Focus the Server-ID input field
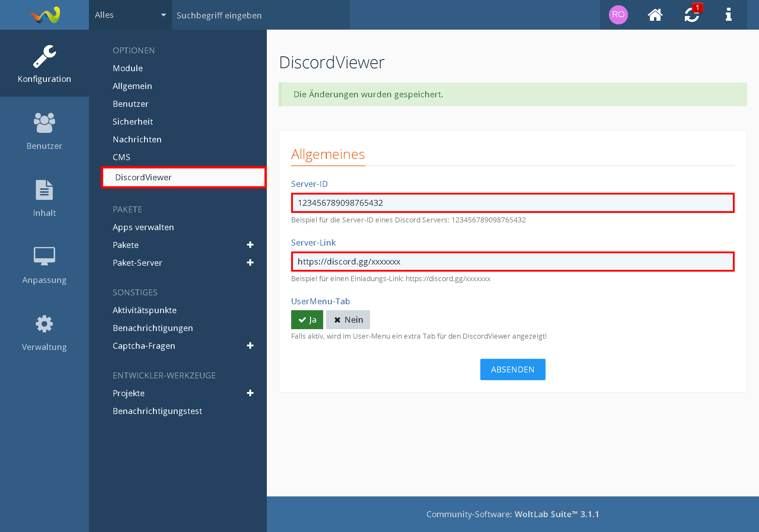The height and width of the screenshot is (532, 759). [512, 203]
